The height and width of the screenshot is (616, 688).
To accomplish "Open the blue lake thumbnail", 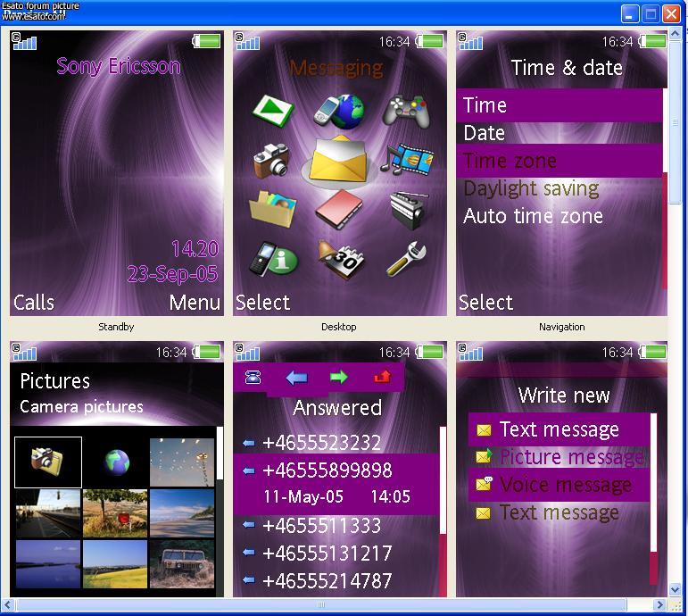I will (48, 564).
